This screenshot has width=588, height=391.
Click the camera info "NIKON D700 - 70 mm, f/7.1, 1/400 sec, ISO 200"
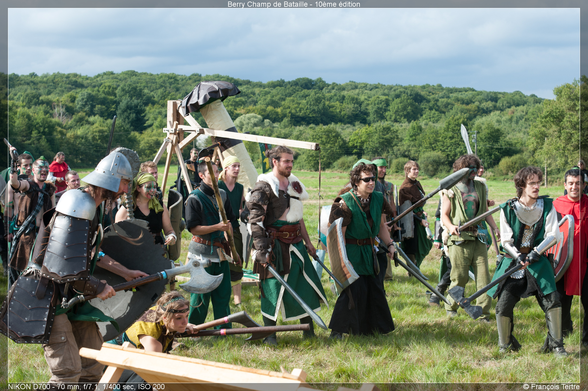(x=86, y=387)
